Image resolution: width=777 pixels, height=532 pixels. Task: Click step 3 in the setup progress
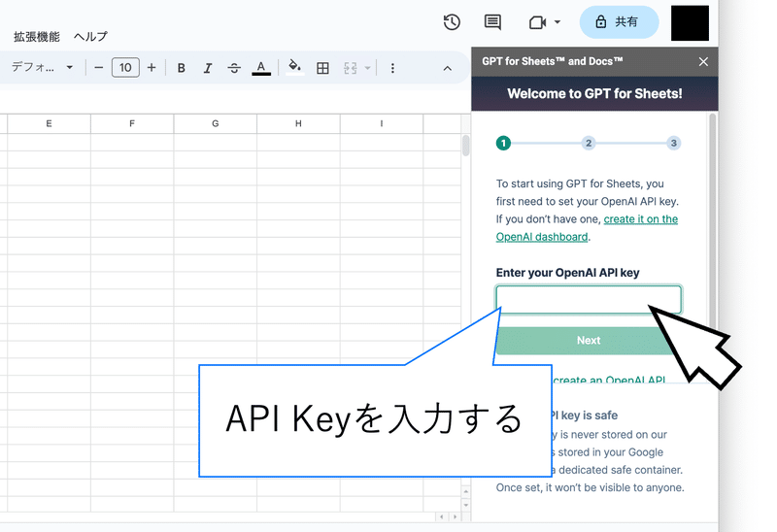pyautogui.click(x=673, y=143)
